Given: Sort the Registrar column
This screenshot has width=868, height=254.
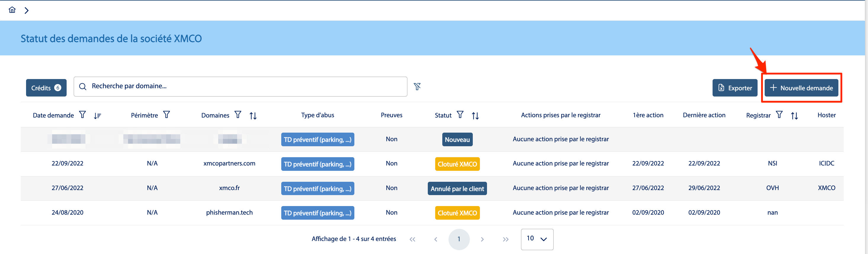Looking at the screenshot, I should click(794, 115).
